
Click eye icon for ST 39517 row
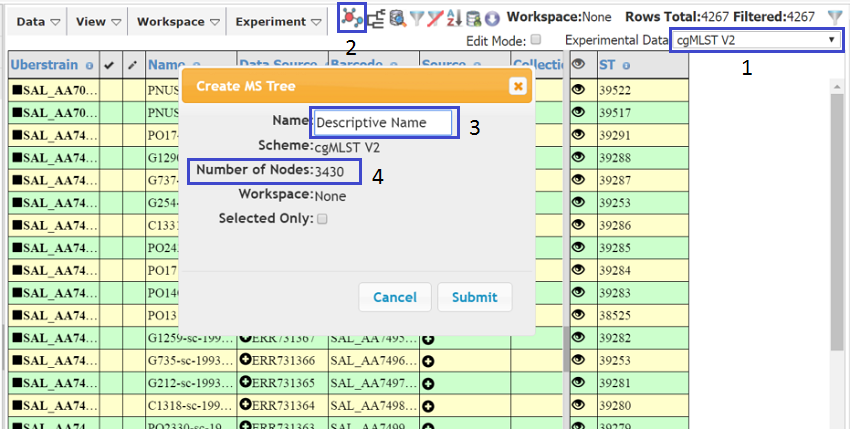578,112
